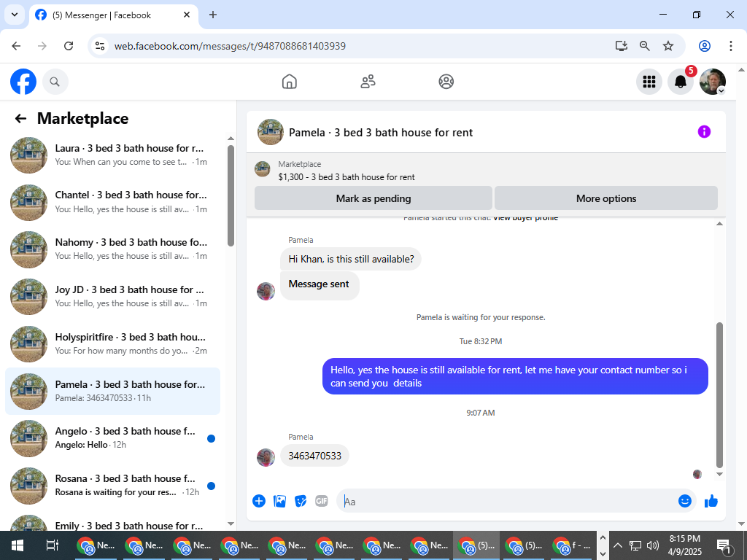Open the Chantel conversation
This screenshot has width=747, height=560.
click(113, 203)
